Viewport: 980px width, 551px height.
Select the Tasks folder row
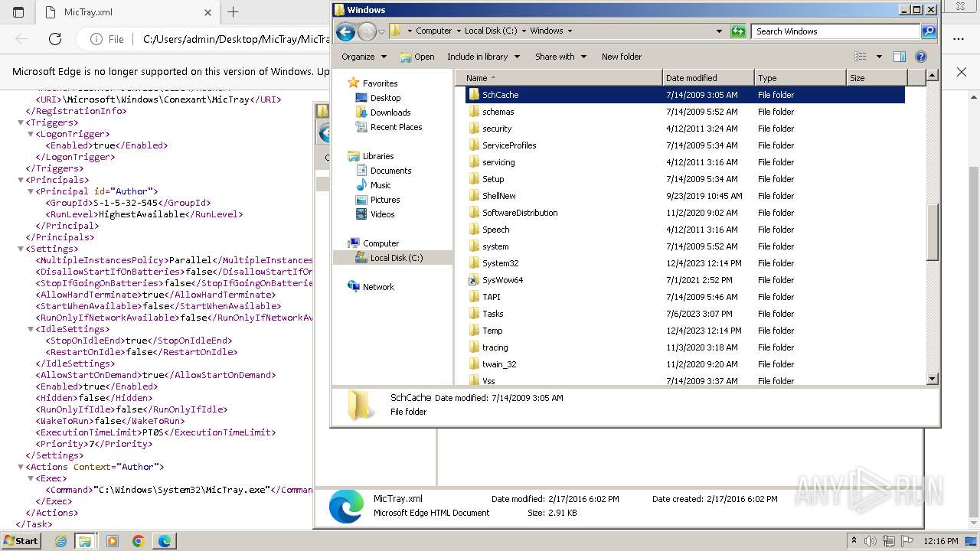[684, 314]
